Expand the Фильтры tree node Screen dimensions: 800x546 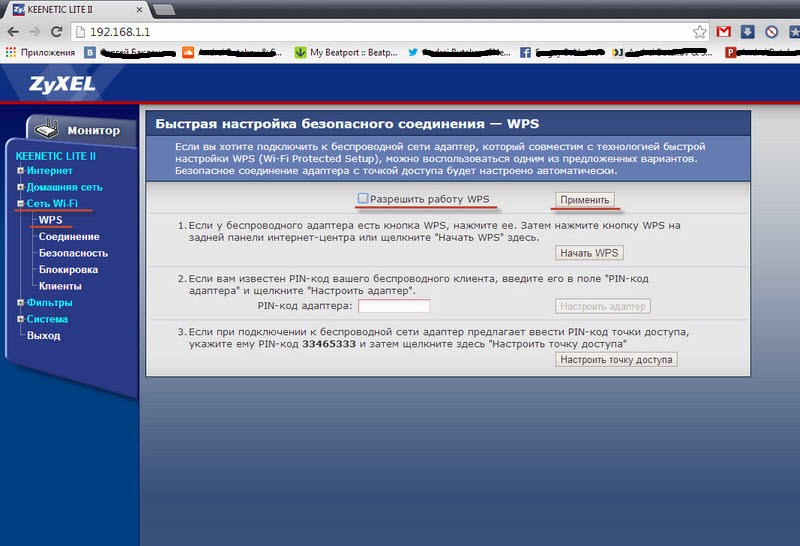(20, 302)
